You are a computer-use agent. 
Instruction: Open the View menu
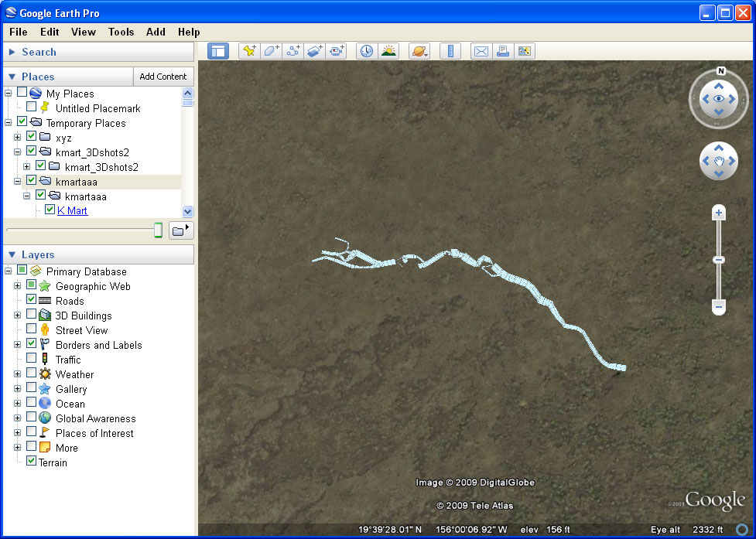coord(84,32)
